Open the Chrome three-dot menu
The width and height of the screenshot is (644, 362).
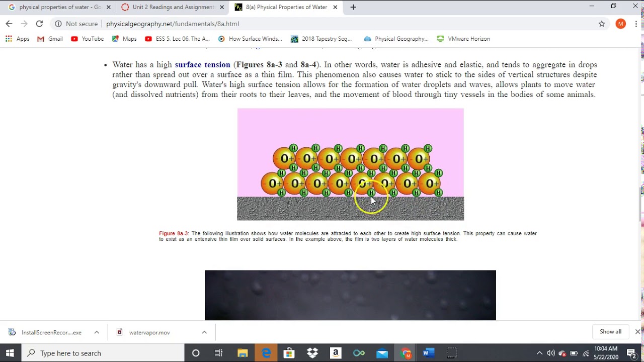(636, 24)
